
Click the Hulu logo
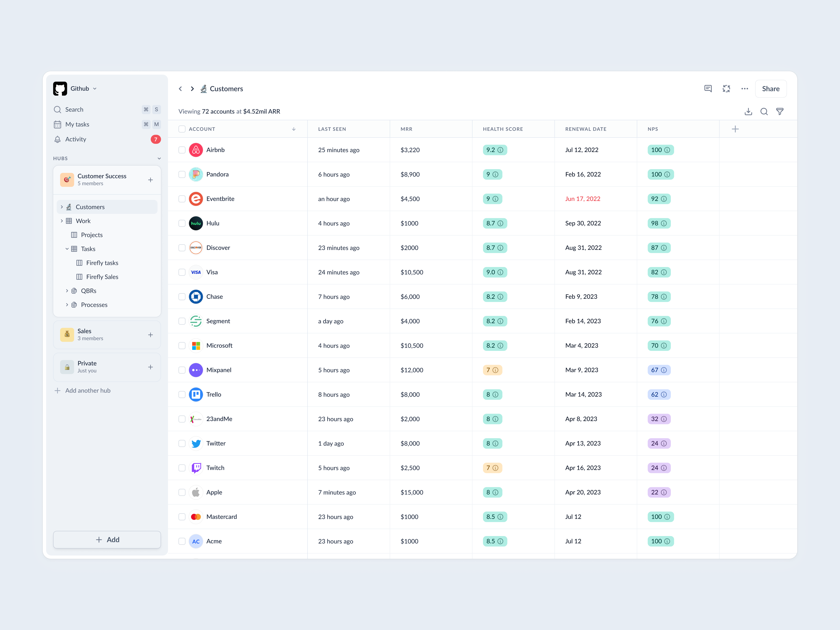[x=196, y=223]
